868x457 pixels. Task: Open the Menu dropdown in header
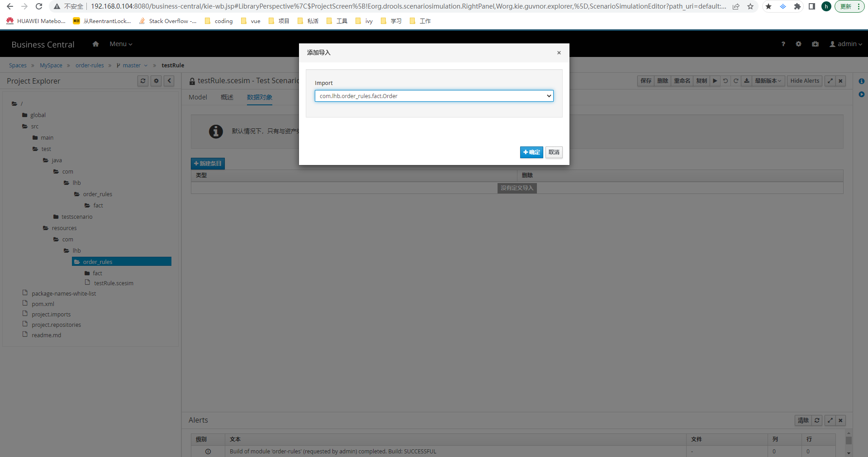pyautogui.click(x=121, y=44)
